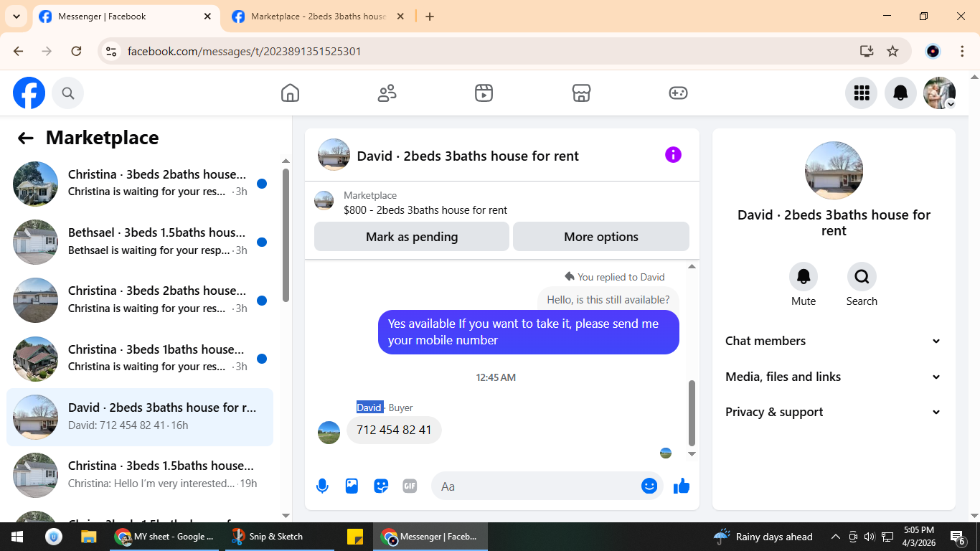
Task: Open File Explorer from taskbar
Action: [88, 537]
